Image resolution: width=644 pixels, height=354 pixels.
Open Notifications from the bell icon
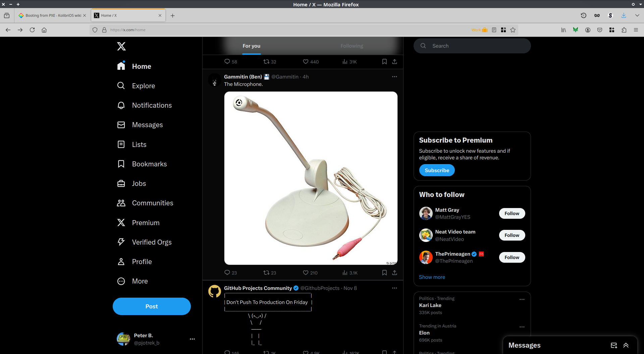(121, 105)
